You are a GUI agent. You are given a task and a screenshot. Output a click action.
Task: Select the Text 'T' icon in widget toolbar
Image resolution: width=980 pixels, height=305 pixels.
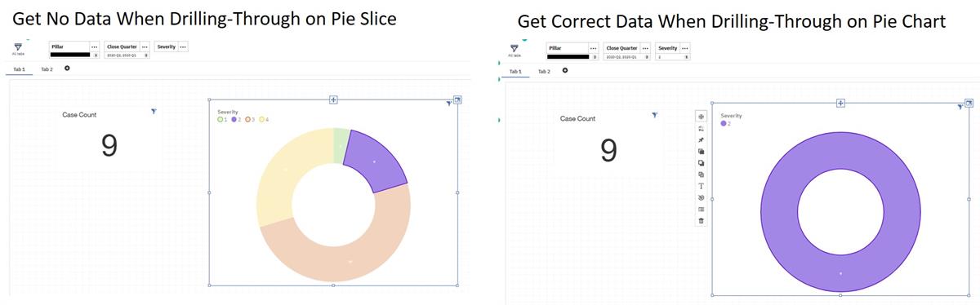(701, 186)
